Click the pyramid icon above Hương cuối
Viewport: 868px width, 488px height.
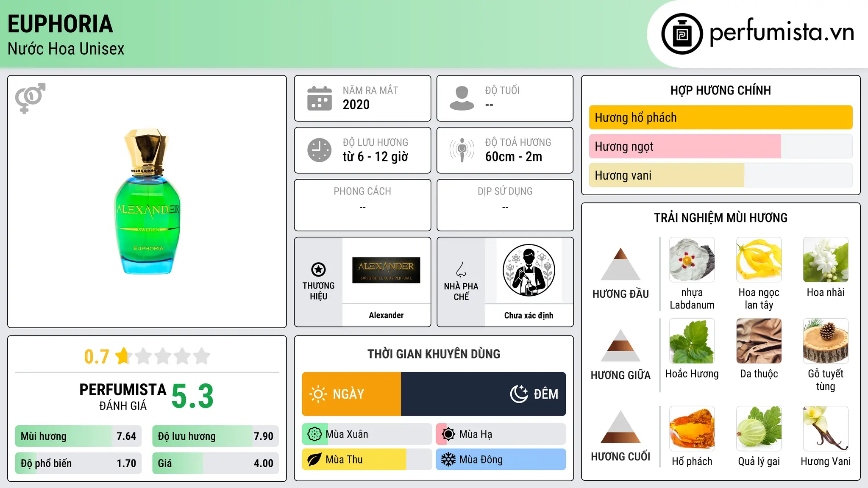(620, 427)
